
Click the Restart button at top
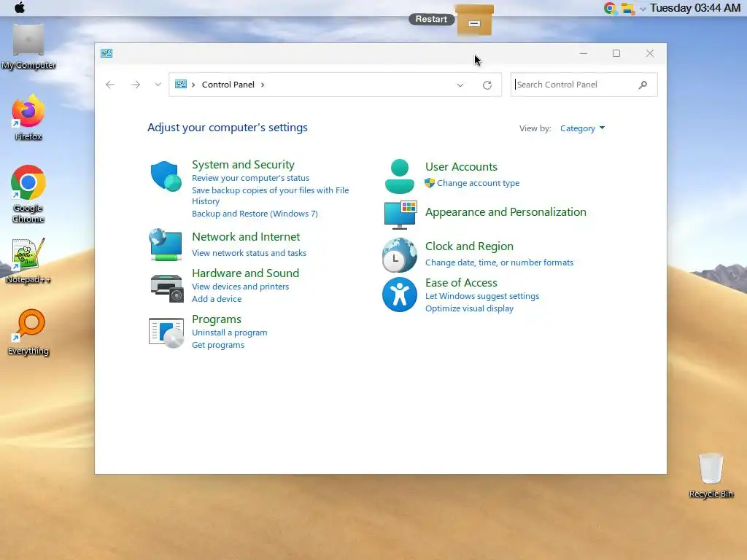(x=431, y=19)
